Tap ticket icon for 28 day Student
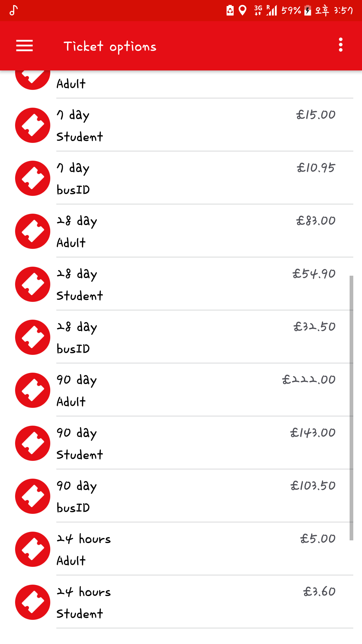The height and width of the screenshot is (644, 362). point(33,284)
